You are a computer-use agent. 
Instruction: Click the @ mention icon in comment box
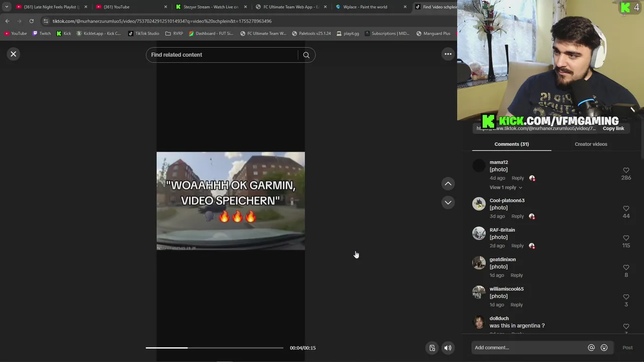[x=591, y=348]
